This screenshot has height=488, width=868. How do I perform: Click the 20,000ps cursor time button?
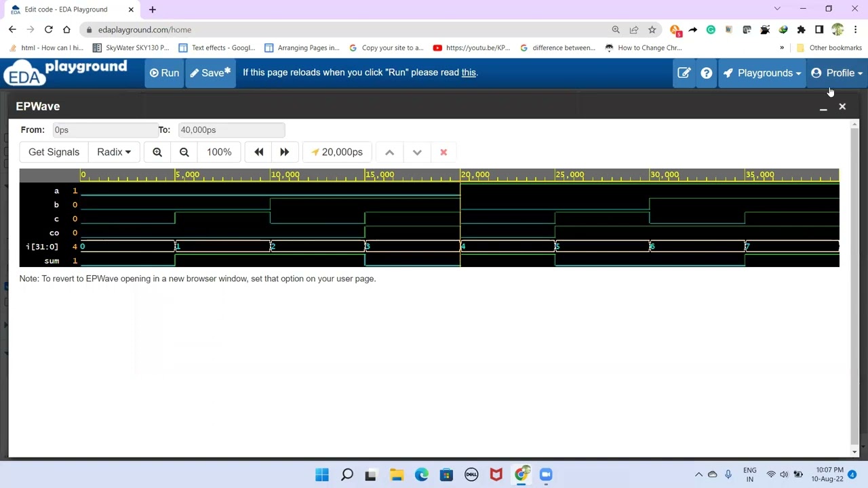[x=336, y=152]
